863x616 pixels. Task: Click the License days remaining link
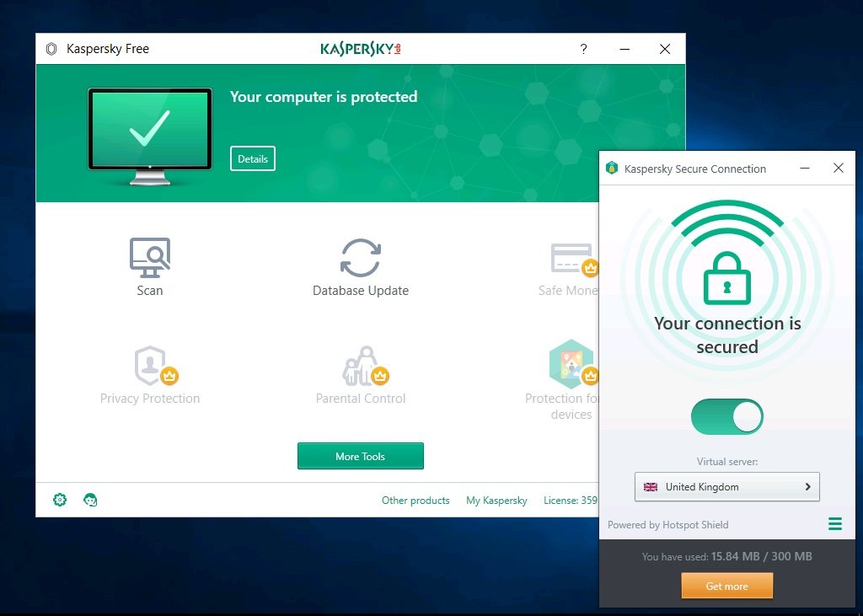tap(571, 501)
